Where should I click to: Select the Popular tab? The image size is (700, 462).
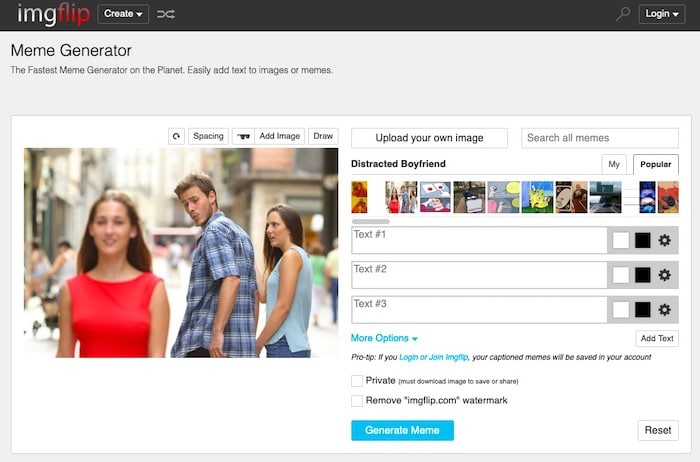(655, 165)
